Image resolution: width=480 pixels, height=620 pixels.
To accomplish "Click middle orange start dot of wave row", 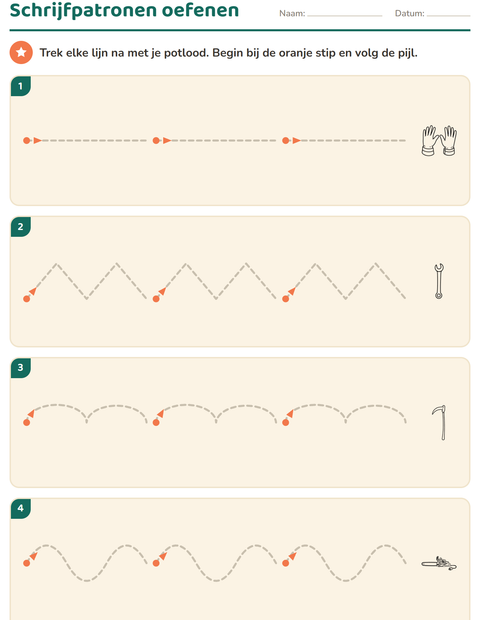I will coord(156,563).
